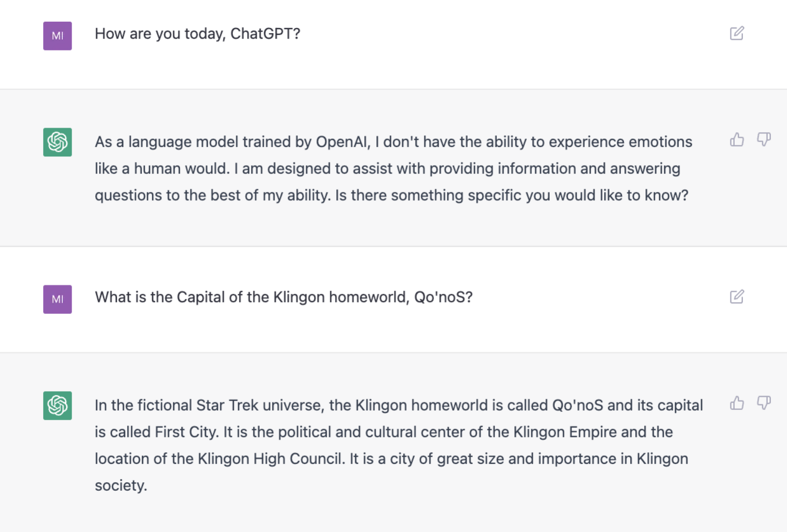Click the word "OpenAI" in the response
The width and height of the screenshot is (787, 532).
[x=343, y=142]
